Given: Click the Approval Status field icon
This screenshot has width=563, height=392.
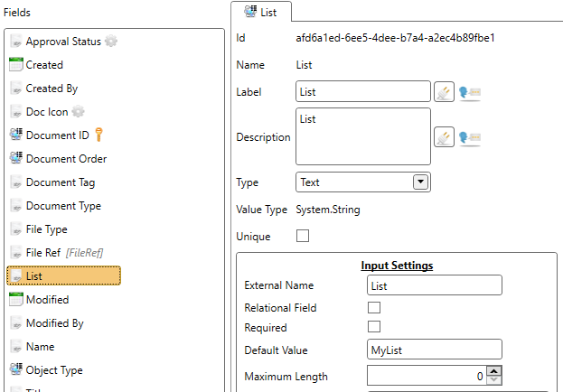Looking at the screenshot, I should click(15, 42).
